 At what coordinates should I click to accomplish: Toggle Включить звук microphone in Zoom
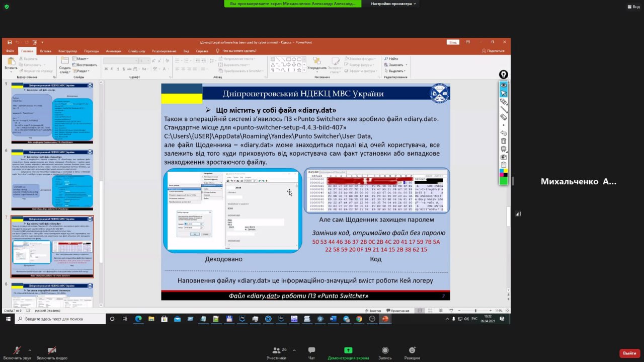[x=17, y=353]
